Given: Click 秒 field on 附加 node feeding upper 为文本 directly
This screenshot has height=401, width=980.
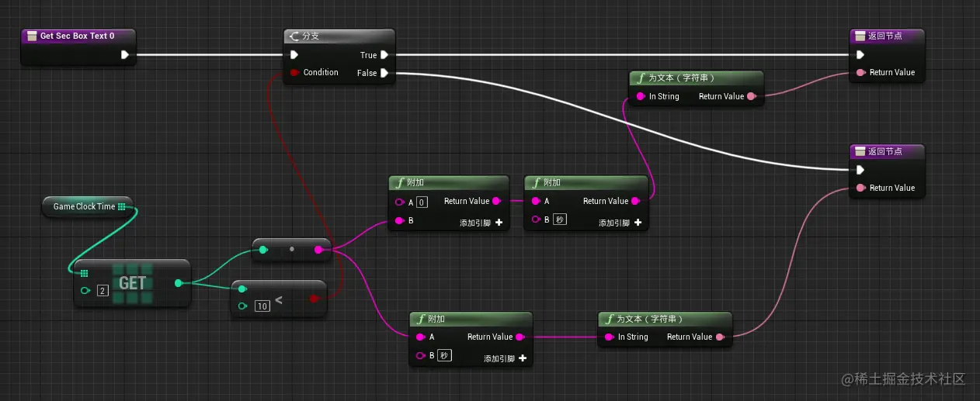Looking at the screenshot, I should (x=560, y=220).
